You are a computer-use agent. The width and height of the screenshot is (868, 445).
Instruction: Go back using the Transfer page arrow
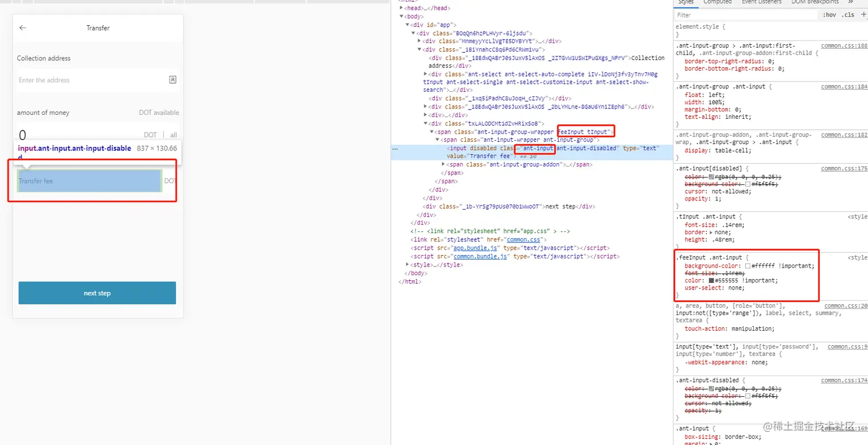[23, 28]
